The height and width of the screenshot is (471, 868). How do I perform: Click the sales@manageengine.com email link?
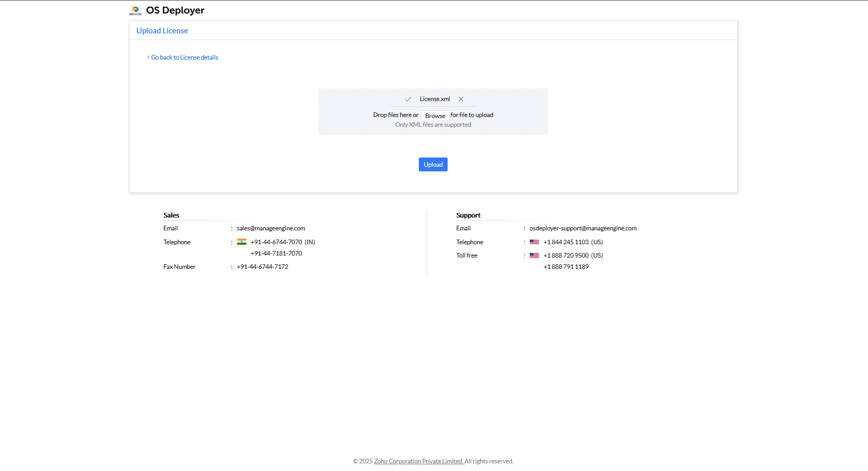click(271, 228)
